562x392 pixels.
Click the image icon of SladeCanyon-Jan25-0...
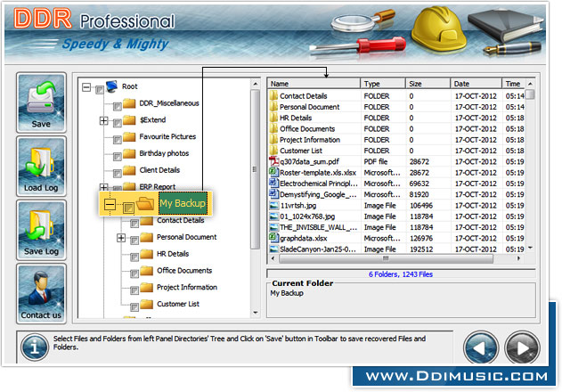[x=273, y=249]
